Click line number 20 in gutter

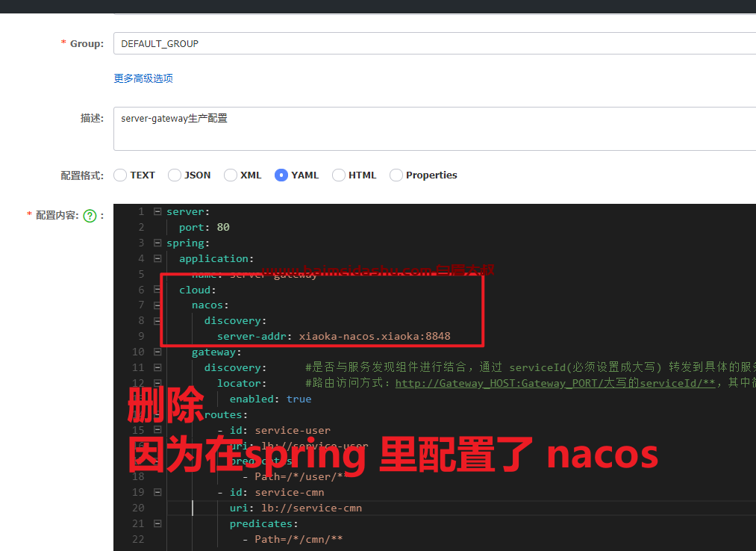[x=138, y=508]
